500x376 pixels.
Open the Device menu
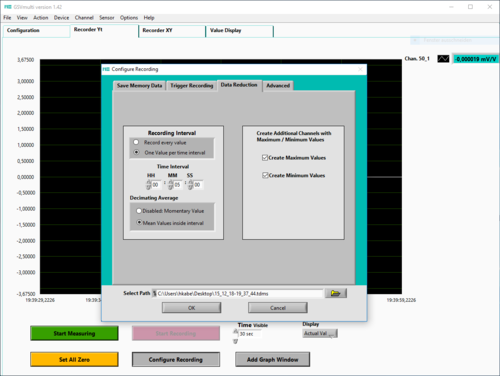coord(61,18)
